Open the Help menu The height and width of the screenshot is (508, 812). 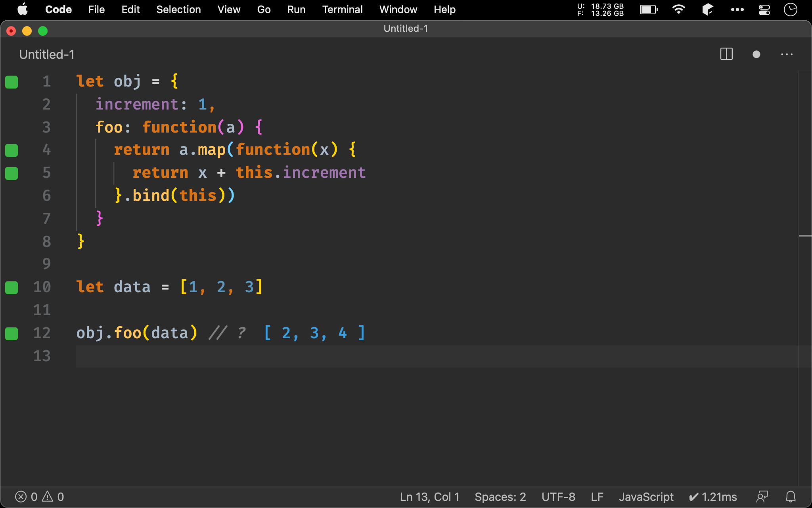tap(444, 10)
